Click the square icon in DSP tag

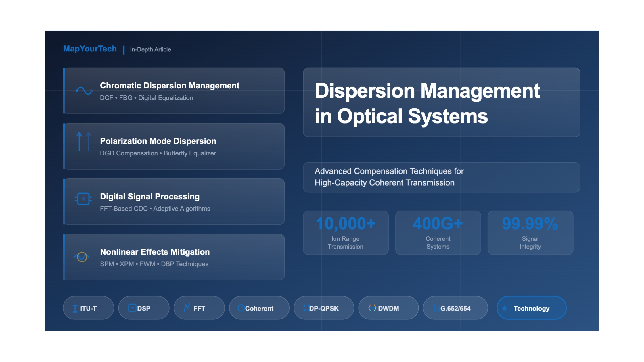point(132,308)
